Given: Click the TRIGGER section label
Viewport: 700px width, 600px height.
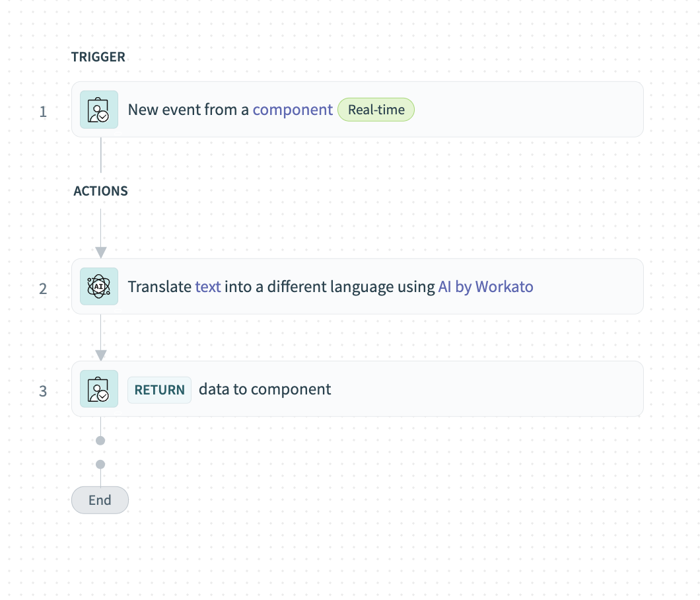Looking at the screenshot, I should pyautogui.click(x=98, y=57).
